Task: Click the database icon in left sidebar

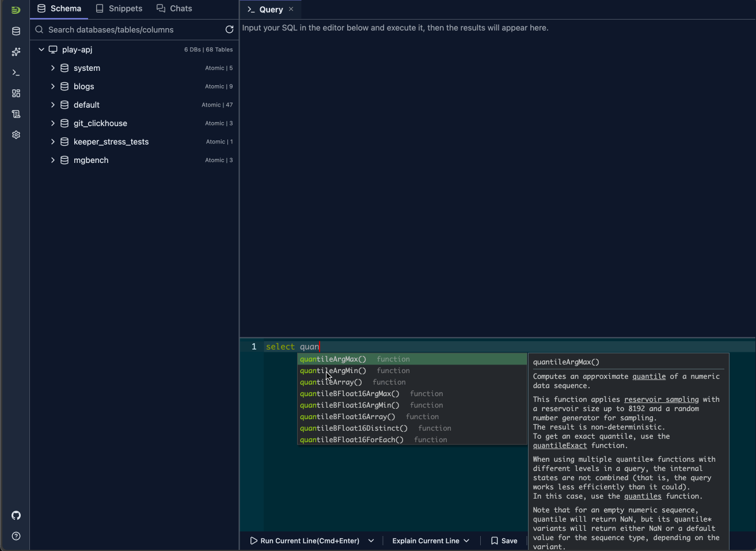Action: [x=16, y=31]
